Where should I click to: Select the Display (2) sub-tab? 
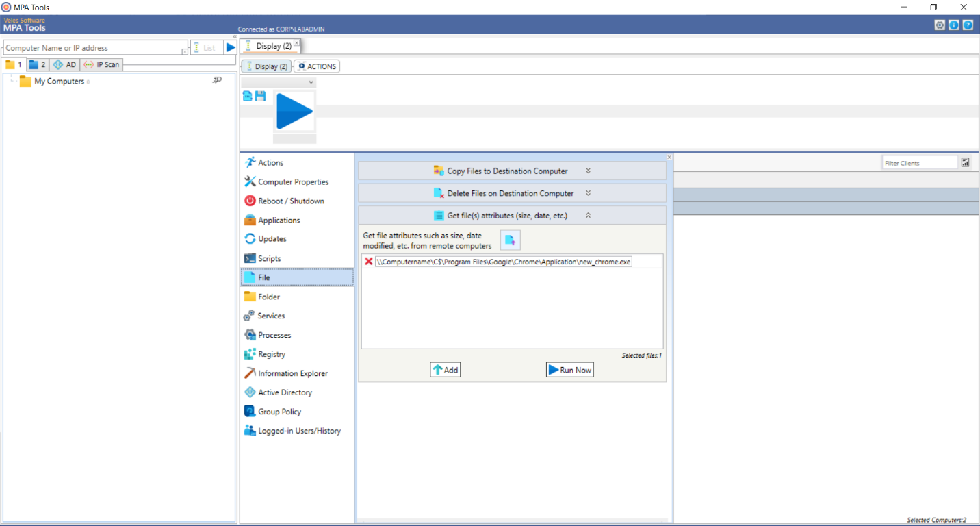pyautogui.click(x=266, y=66)
